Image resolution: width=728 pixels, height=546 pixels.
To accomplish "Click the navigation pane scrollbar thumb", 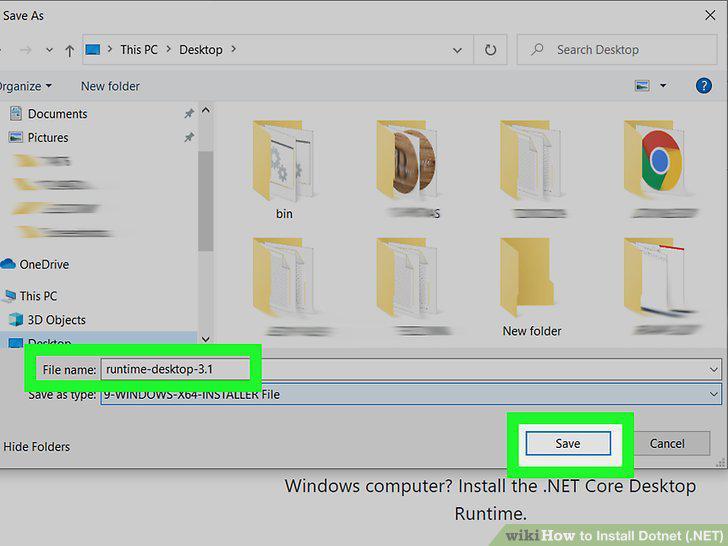I will tap(206, 201).
